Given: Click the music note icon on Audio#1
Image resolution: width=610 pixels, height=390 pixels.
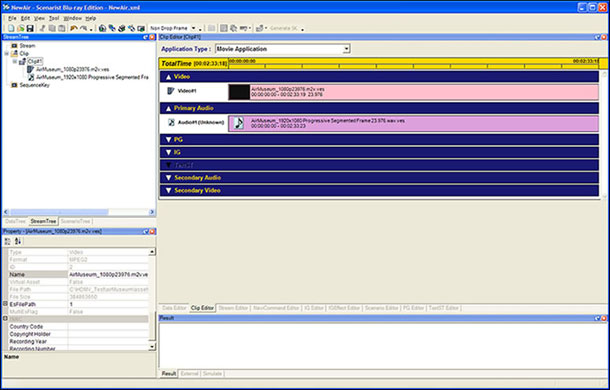Looking at the screenshot, I should click(239, 123).
